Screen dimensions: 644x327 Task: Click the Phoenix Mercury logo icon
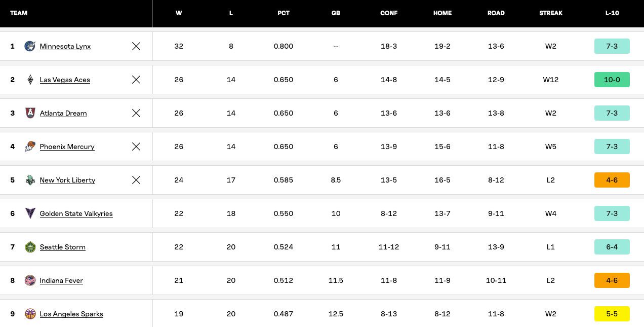coord(30,147)
